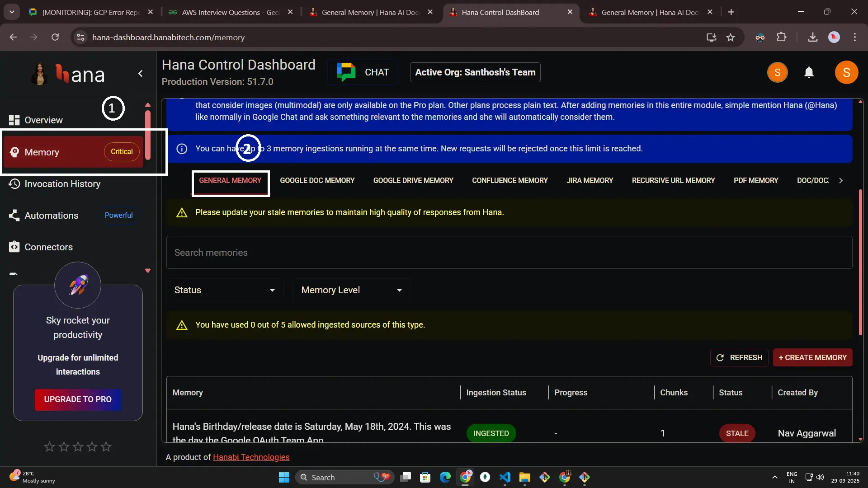The image size is (868, 488).
Task: Rate with the first star
Action: 49,447
